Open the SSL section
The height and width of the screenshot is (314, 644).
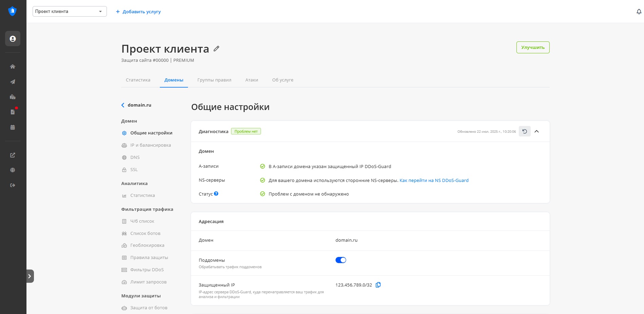[130, 170]
